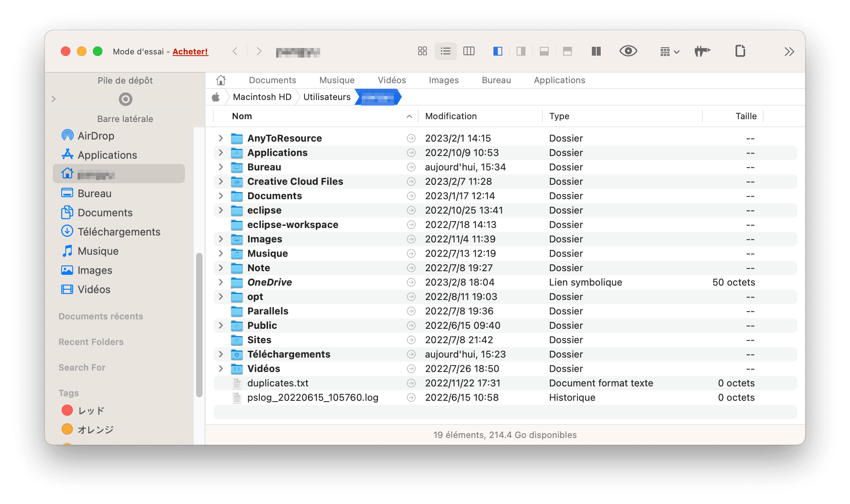Sort by Taille column header
The image size is (850, 504).
click(x=733, y=116)
